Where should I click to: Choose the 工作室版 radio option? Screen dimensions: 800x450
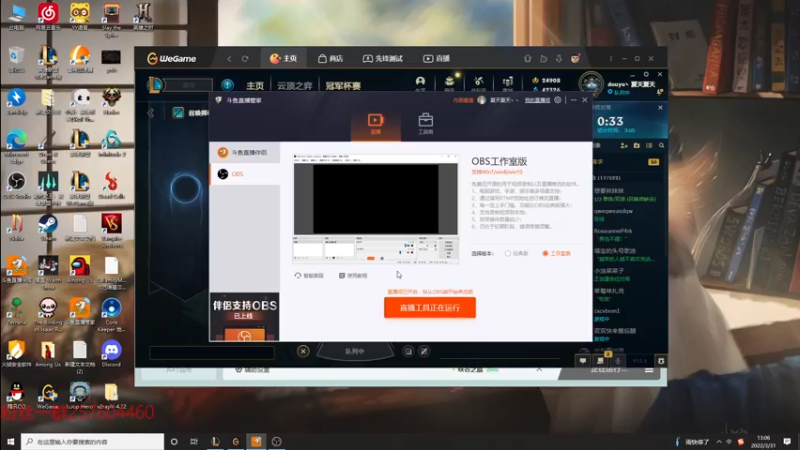(557, 254)
